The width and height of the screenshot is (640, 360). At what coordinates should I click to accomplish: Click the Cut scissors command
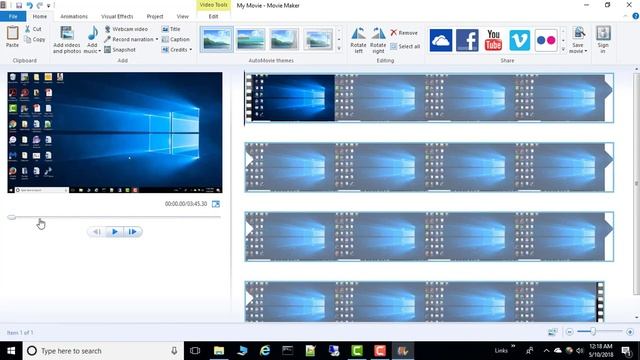[x=33, y=29]
